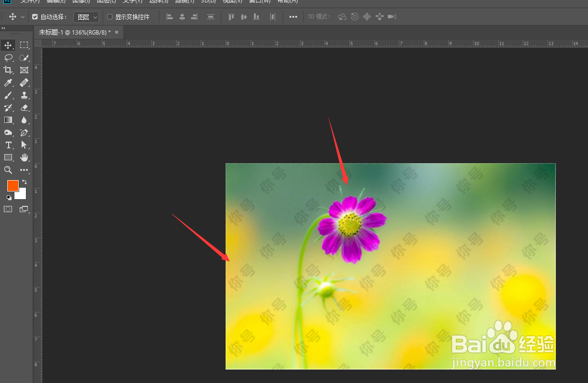This screenshot has width=588, height=383.
Task: Align right edges in options bar
Action: click(x=194, y=17)
